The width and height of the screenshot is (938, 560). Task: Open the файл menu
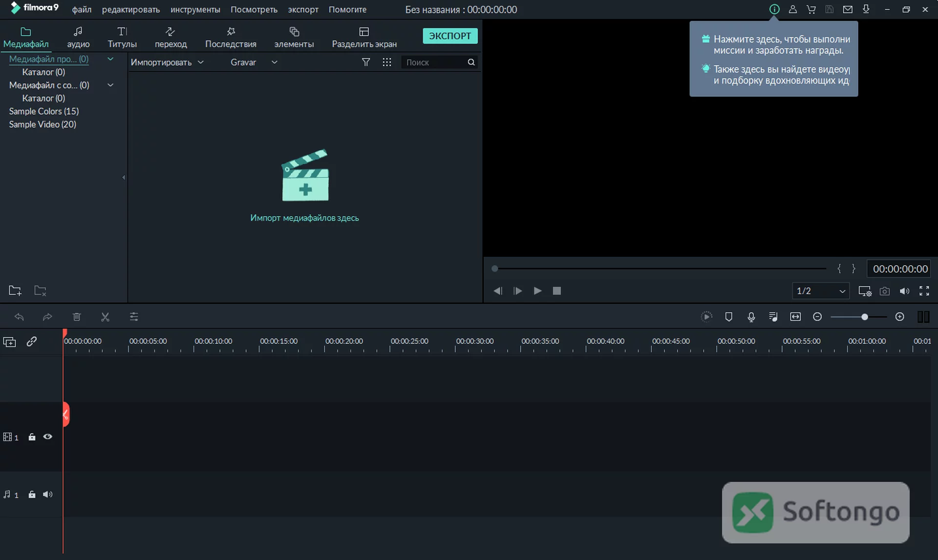pos(82,9)
